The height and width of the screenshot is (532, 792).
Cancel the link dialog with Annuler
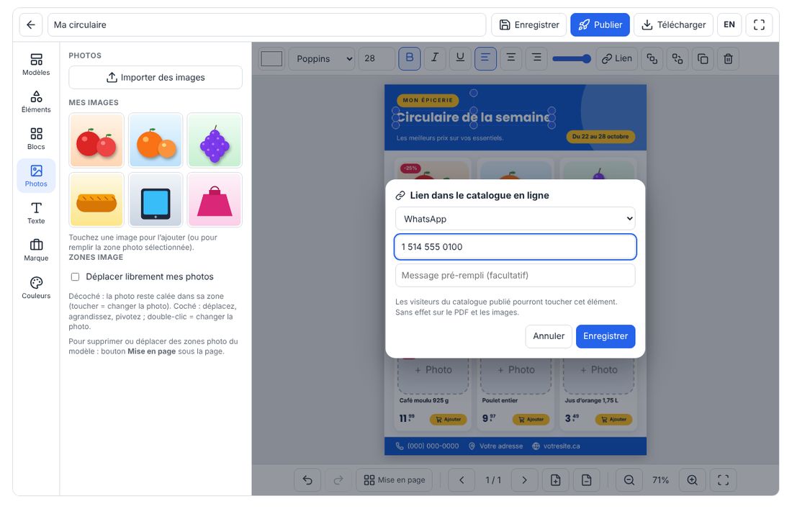549,336
